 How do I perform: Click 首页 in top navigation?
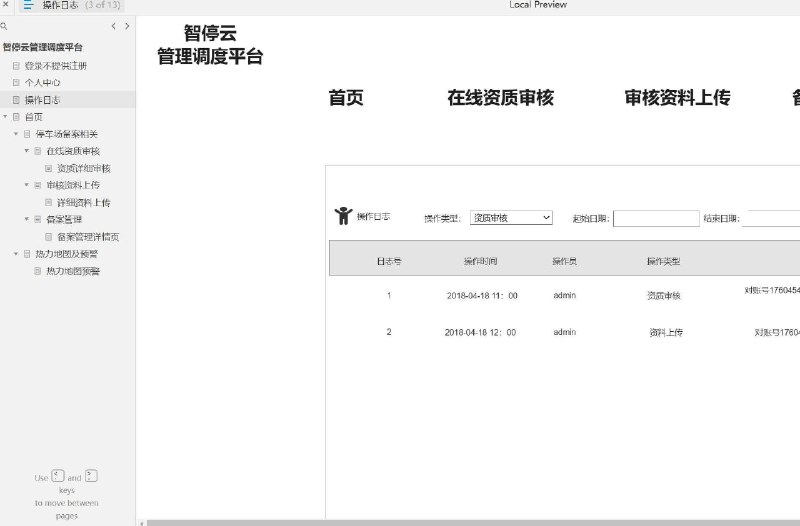[x=346, y=97]
